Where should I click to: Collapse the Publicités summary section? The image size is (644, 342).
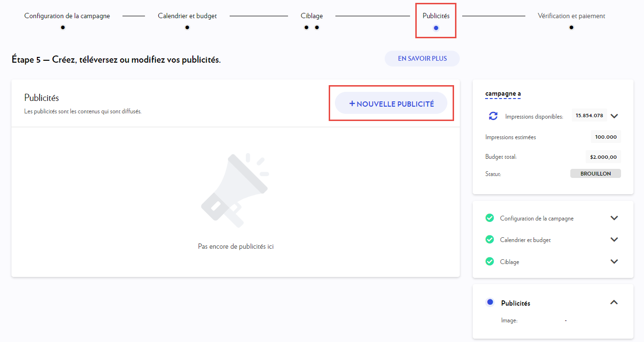(614, 302)
